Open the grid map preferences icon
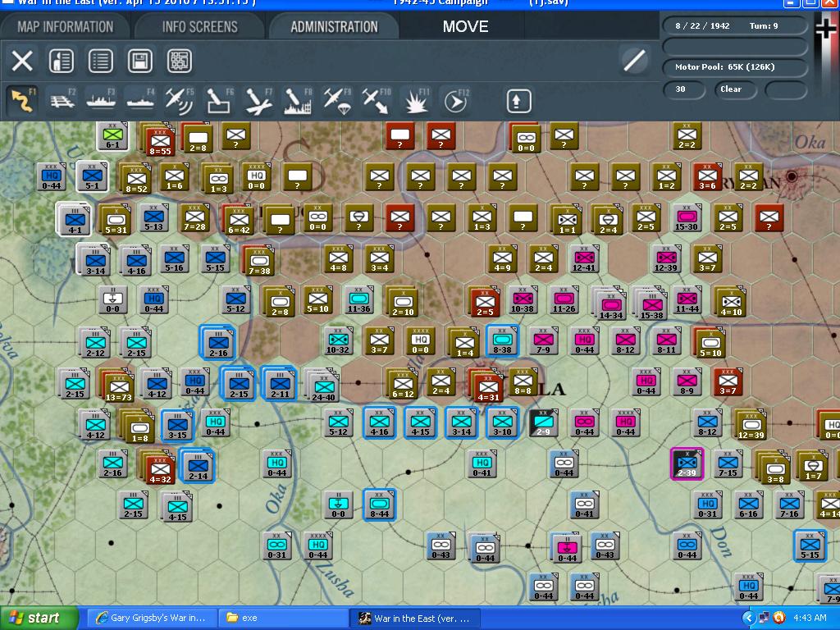 179,61
